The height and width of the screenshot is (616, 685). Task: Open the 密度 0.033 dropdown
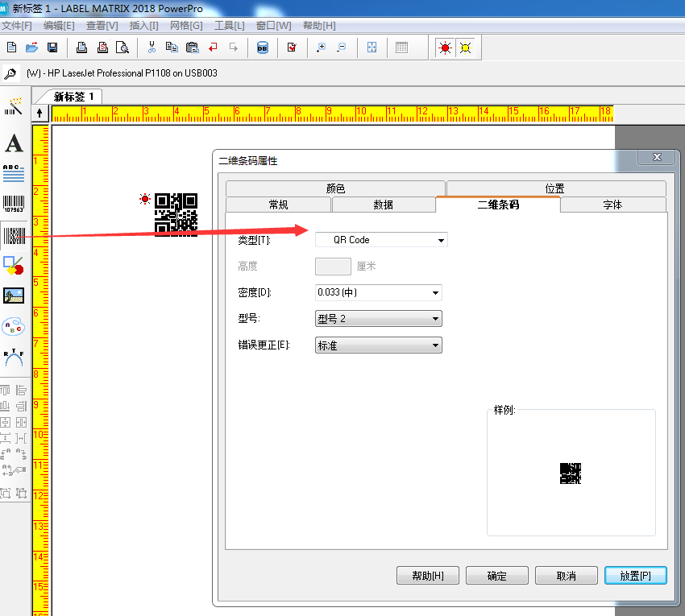point(378,292)
